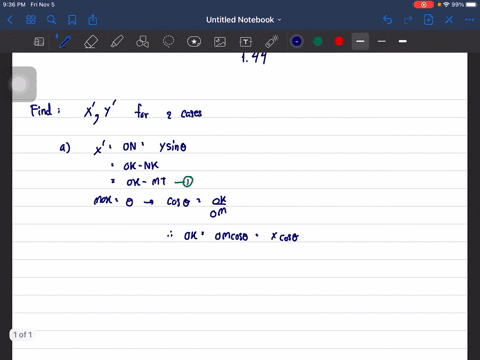This screenshot has height=360, width=480.
Task: Open the share export menu
Action: tap(93, 20)
